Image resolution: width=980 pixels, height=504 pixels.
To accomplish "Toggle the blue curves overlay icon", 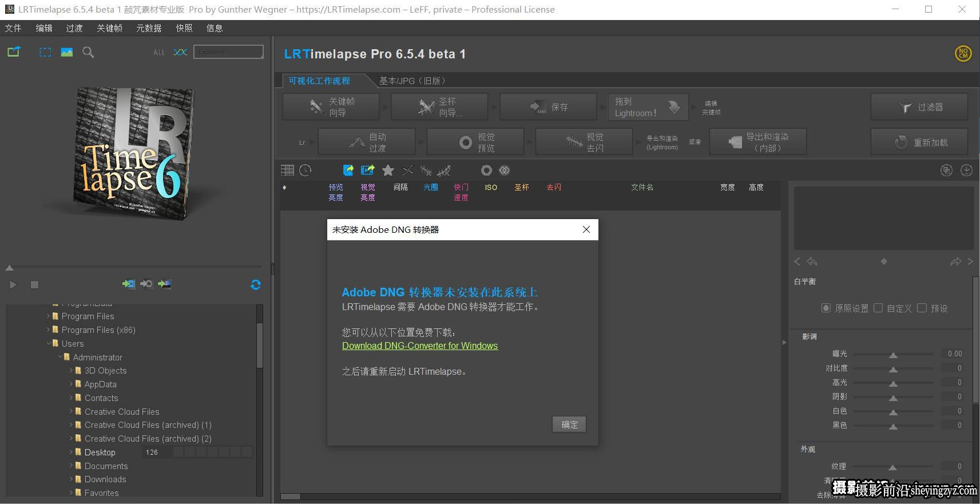I will (x=180, y=52).
